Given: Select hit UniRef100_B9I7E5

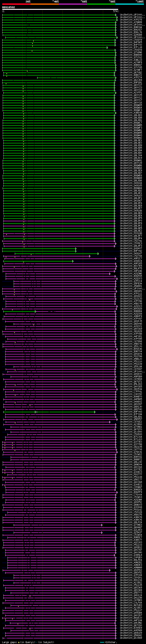Looking at the screenshot, I should coord(131,266).
